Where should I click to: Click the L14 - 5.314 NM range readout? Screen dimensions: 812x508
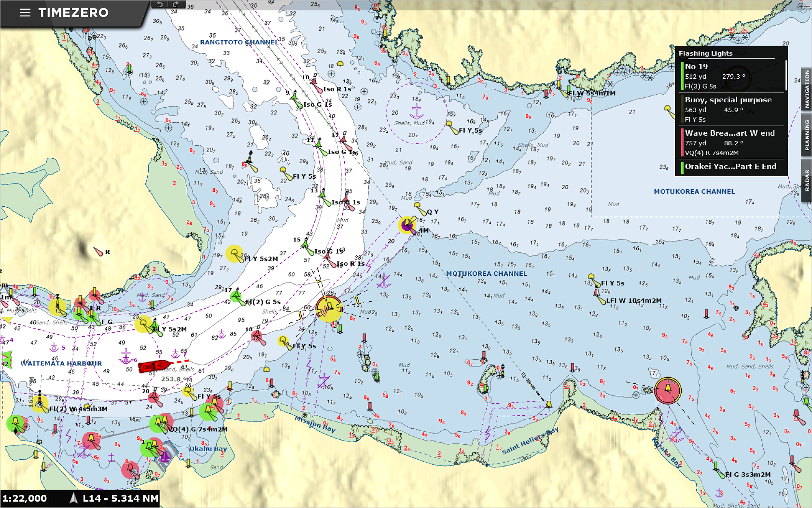point(120,498)
